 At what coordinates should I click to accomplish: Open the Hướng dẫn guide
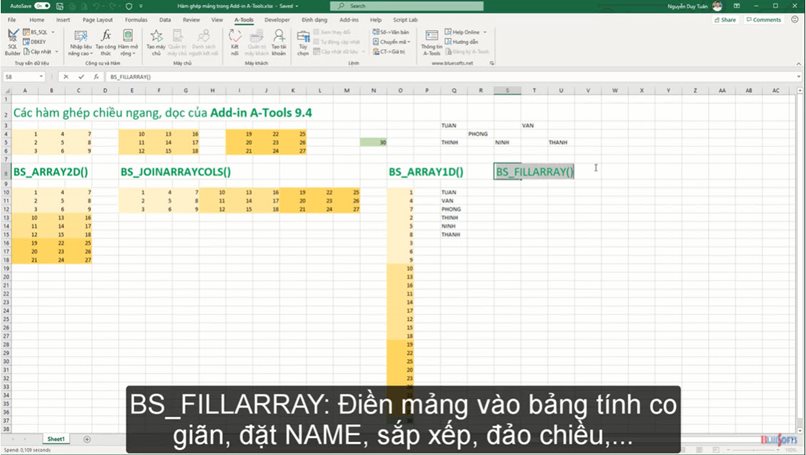462,42
